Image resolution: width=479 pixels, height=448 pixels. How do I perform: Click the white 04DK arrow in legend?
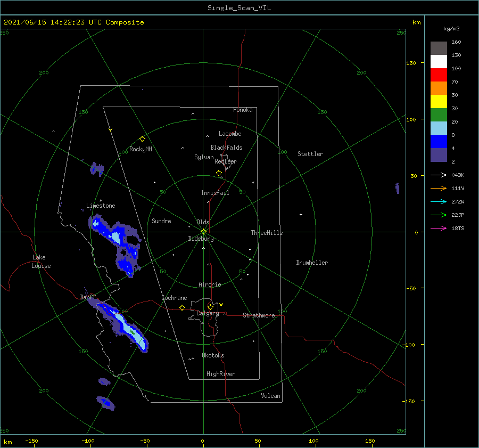coord(439,175)
